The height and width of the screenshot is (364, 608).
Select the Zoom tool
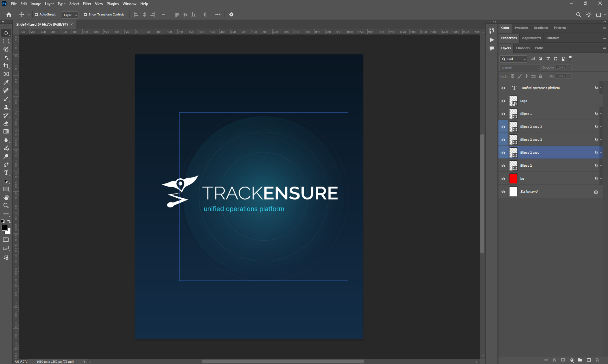pyautogui.click(x=6, y=206)
